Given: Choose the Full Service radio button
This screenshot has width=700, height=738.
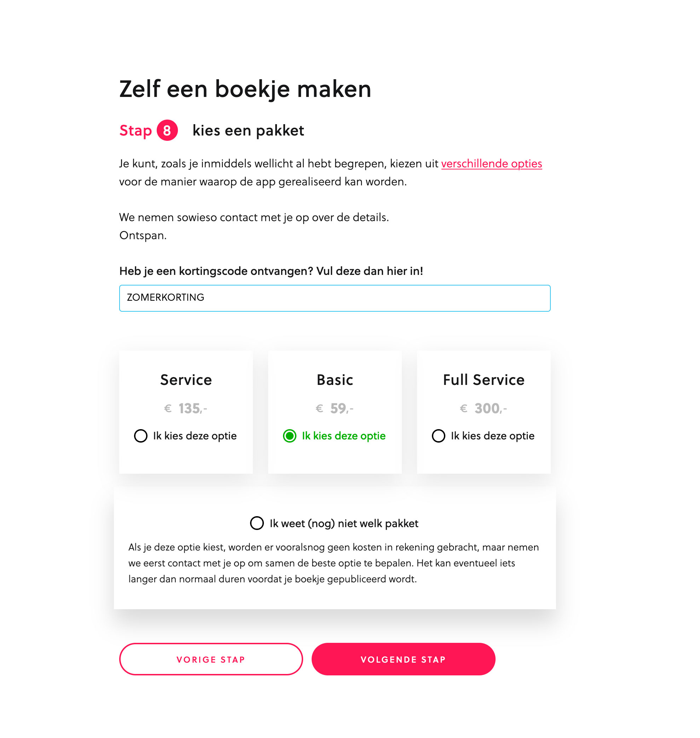Looking at the screenshot, I should point(438,436).
